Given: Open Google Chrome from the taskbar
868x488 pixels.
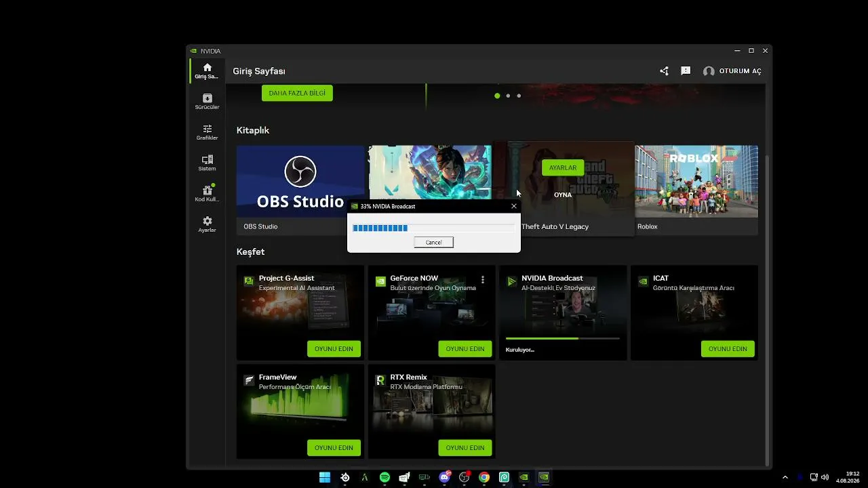Looking at the screenshot, I should coord(484,477).
